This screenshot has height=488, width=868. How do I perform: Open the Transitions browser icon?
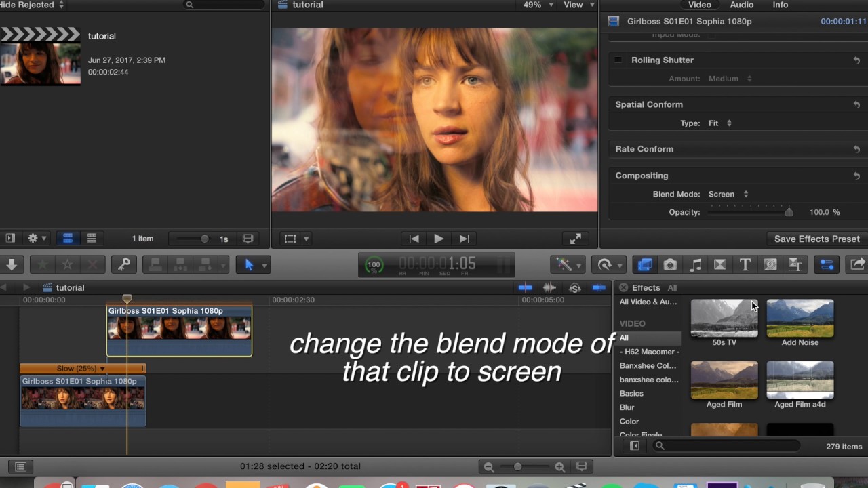click(x=720, y=265)
